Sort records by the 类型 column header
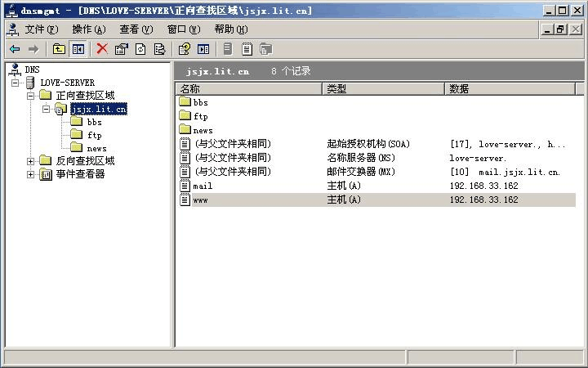Screen dimensions: 588x368 383,88
